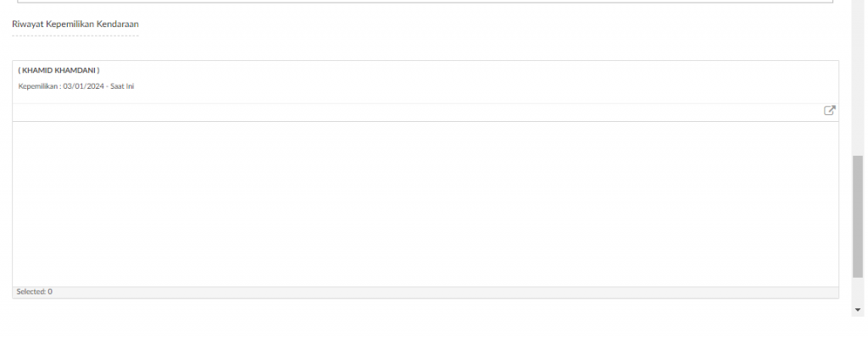868x337 pixels.
Task: Click the Riwayat Kepemilikan Kendaraan heading
Action: tap(75, 24)
